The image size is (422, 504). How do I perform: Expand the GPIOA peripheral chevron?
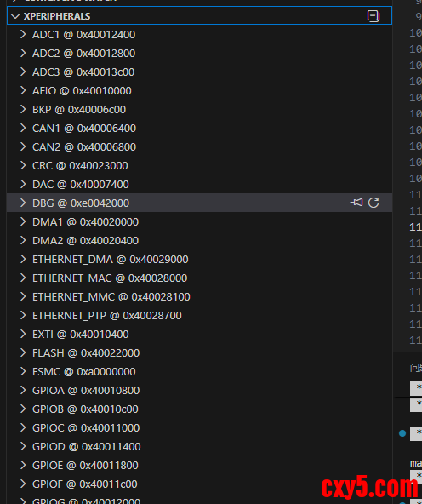point(23,390)
